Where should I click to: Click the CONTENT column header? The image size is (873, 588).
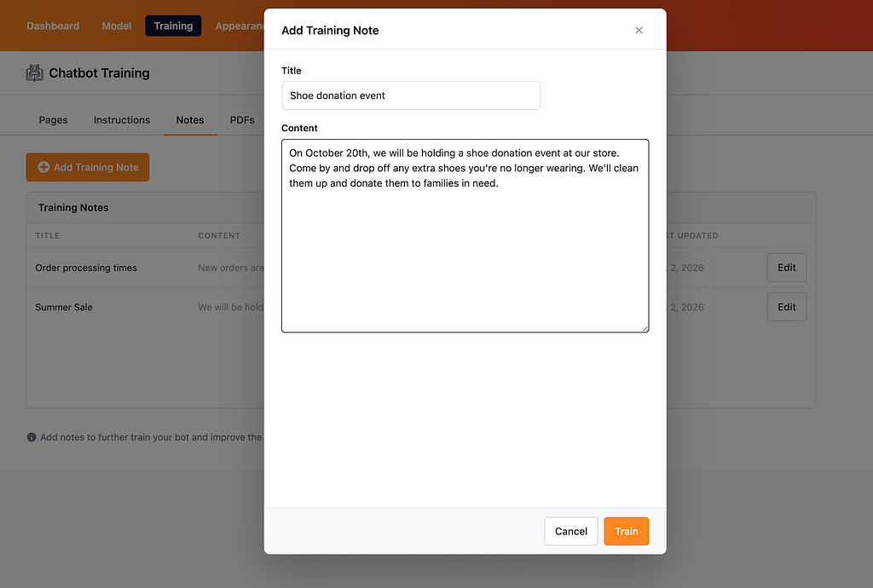click(219, 236)
